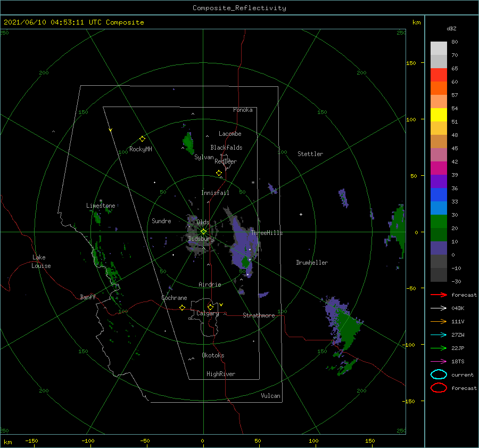
Task: Click the Ponoka city label
Action: (x=243, y=110)
